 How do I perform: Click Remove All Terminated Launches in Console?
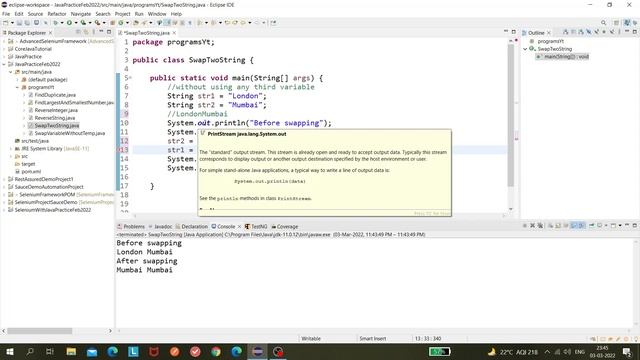tap(540, 225)
